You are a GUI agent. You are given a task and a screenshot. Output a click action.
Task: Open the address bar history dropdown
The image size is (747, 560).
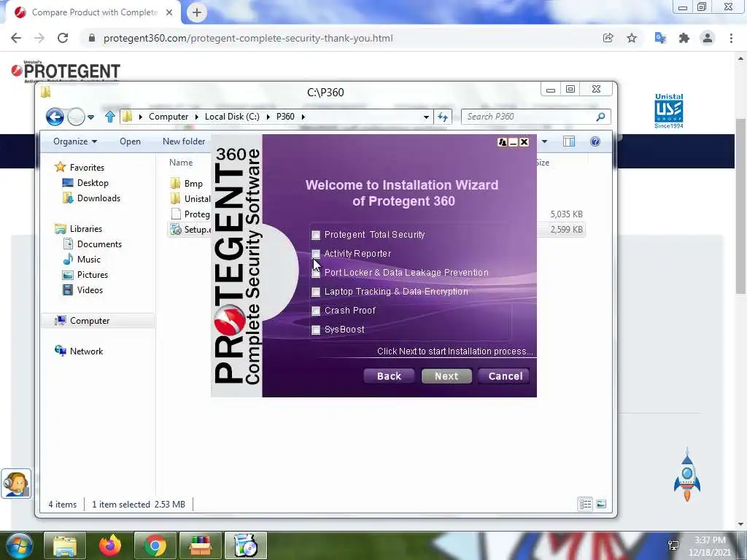(x=426, y=117)
